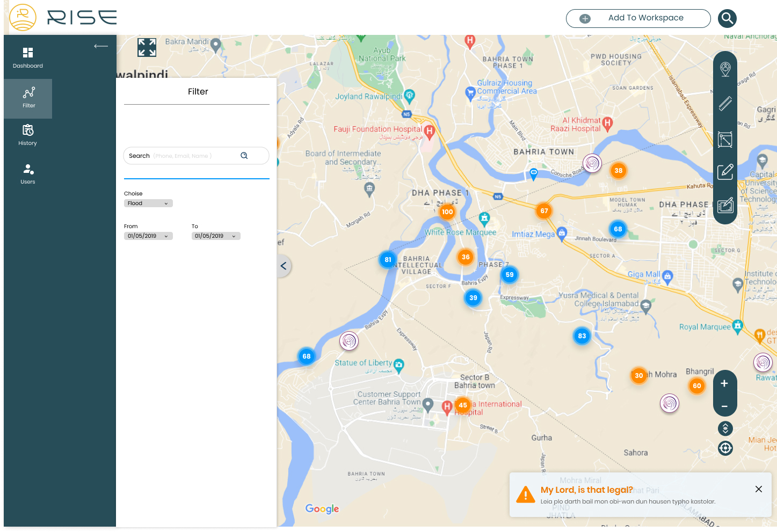Expand the From date dropdown

148,236
